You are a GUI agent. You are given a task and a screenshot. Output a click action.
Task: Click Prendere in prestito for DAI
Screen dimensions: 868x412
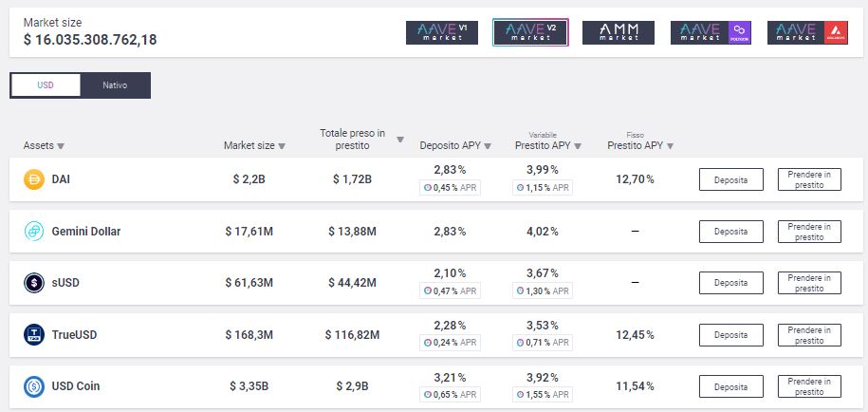809,179
